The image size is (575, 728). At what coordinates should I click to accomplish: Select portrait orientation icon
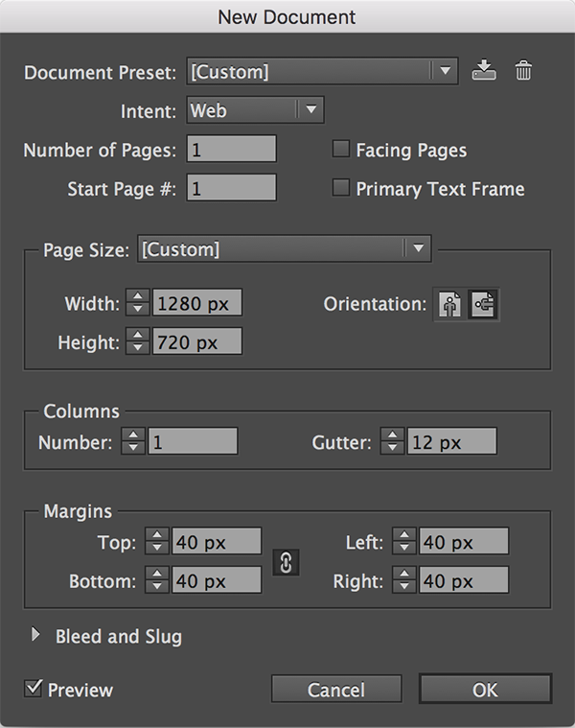pyautogui.click(x=449, y=305)
